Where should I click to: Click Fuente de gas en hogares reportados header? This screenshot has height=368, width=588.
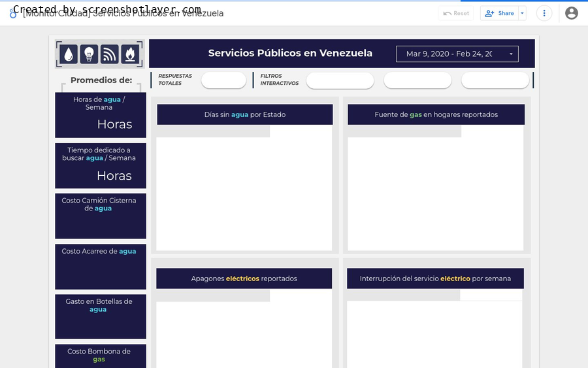(436, 114)
